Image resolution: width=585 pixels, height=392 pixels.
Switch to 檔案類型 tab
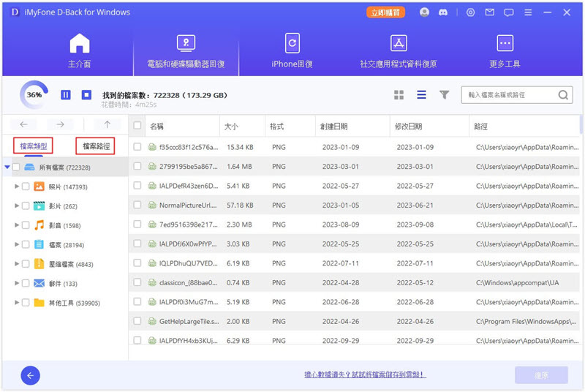(x=33, y=146)
